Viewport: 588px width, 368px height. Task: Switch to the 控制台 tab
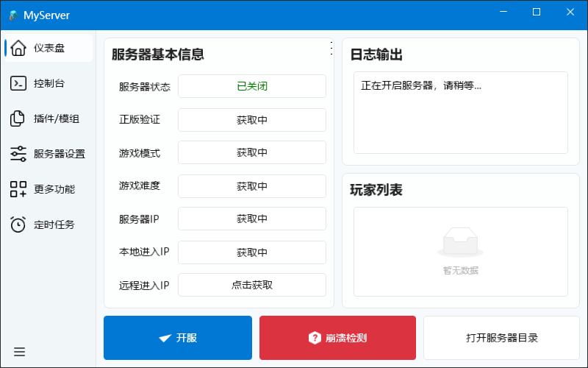coord(49,83)
